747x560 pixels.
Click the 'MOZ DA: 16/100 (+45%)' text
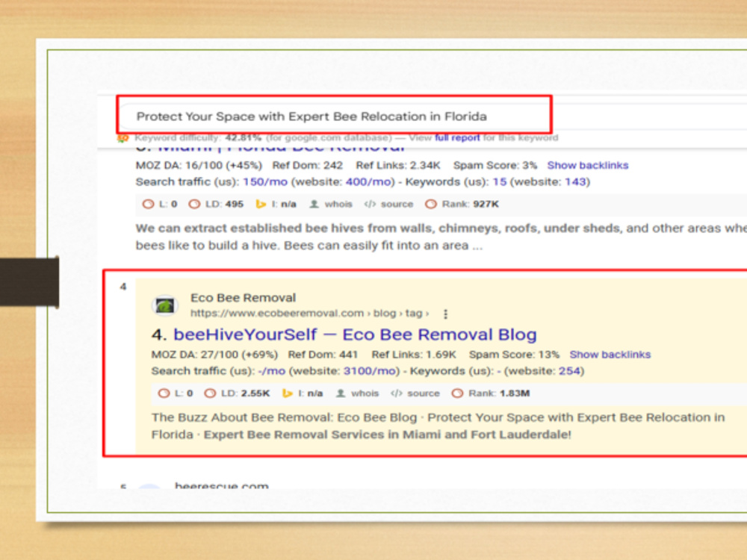(x=199, y=165)
